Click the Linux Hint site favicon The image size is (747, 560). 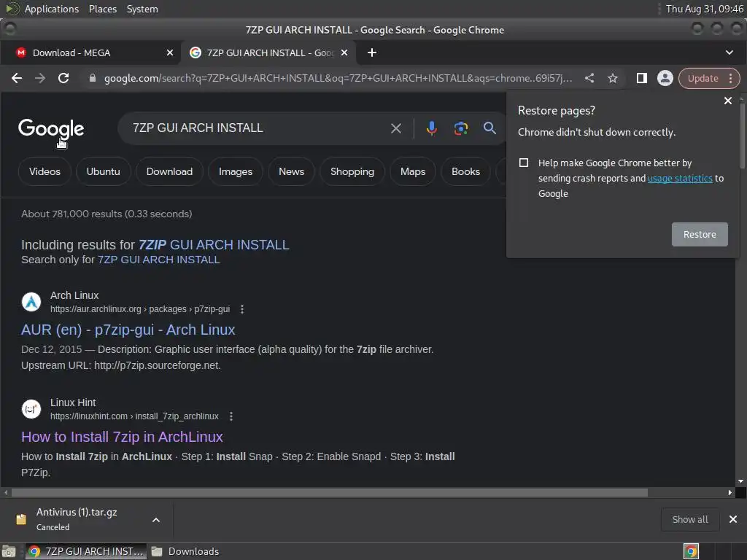tap(31, 409)
